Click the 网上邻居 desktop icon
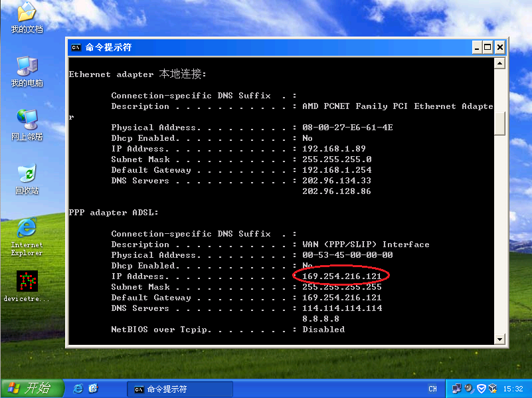Screen dimensions: 532x398 [x=27, y=125]
